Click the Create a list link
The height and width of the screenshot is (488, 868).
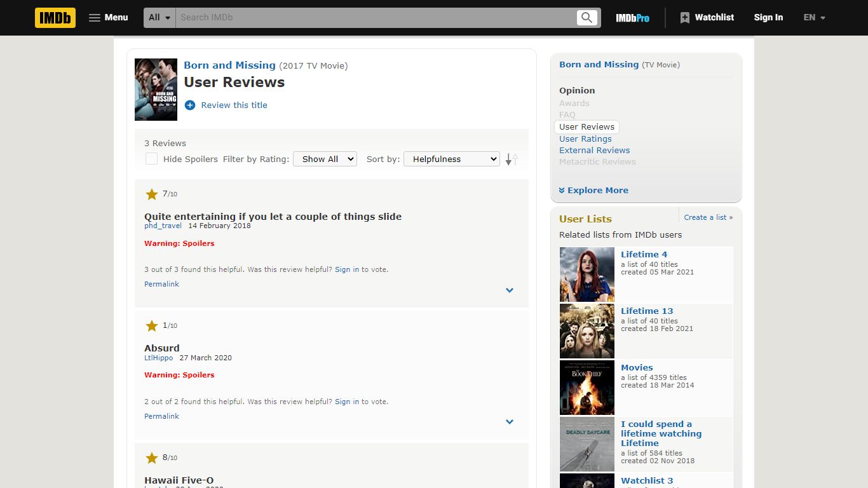(709, 217)
